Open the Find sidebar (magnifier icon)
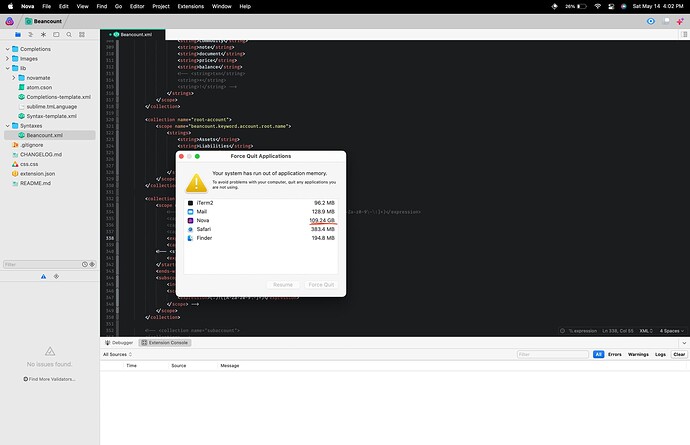The height and width of the screenshot is (445, 690). [x=69, y=34]
